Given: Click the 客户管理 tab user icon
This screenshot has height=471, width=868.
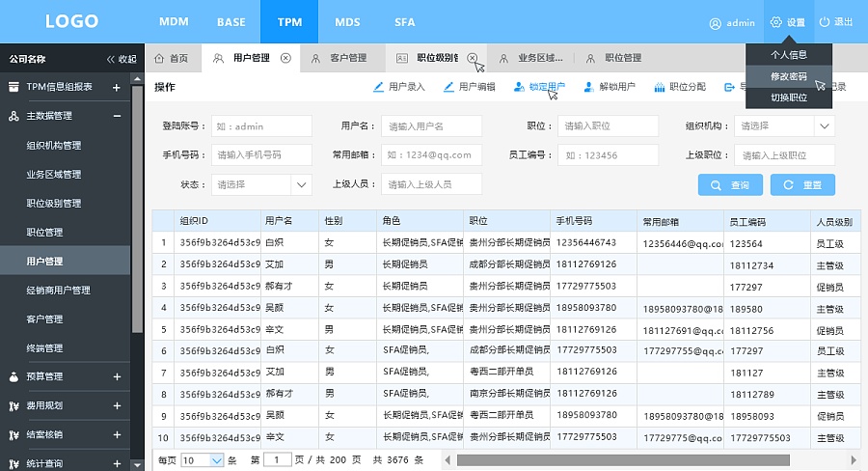Looking at the screenshot, I should tap(315, 58).
